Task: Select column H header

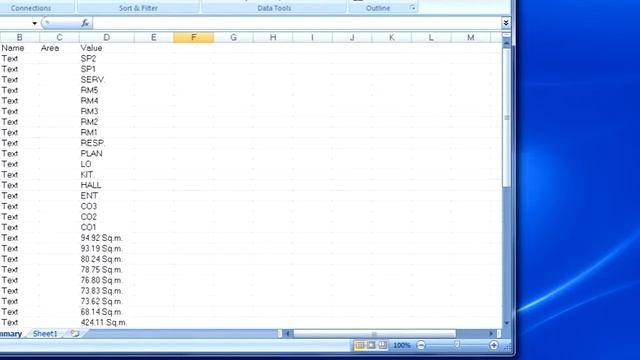Action: [x=273, y=38]
